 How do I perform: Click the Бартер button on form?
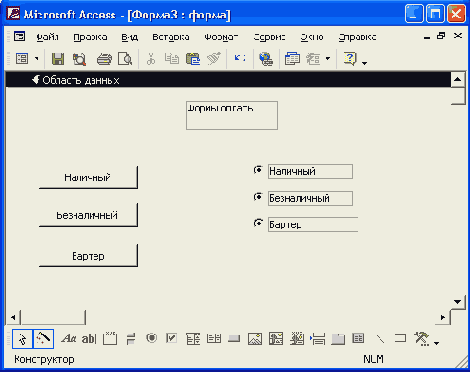[88, 256]
